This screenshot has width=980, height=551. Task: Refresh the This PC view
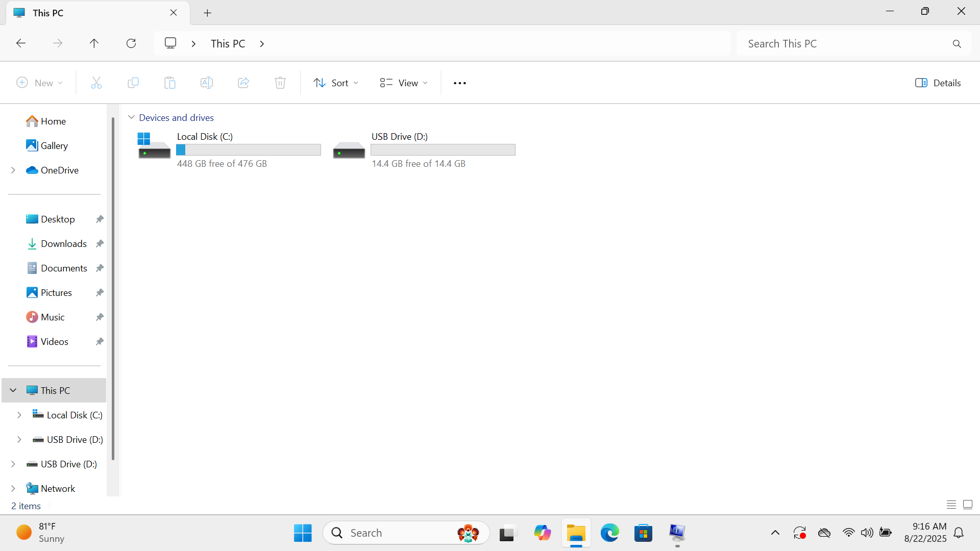(x=131, y=43)
